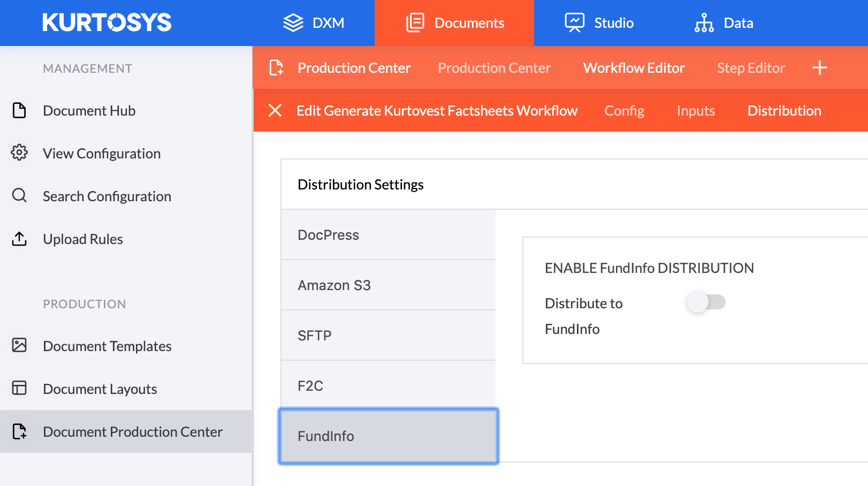Open the Config tab
The image size is (868, 486).
(624, 110)
